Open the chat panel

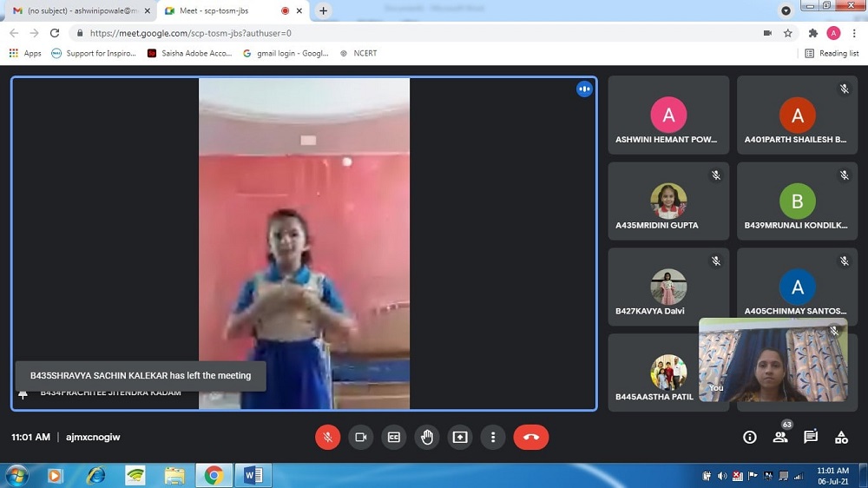pos(811,437)
